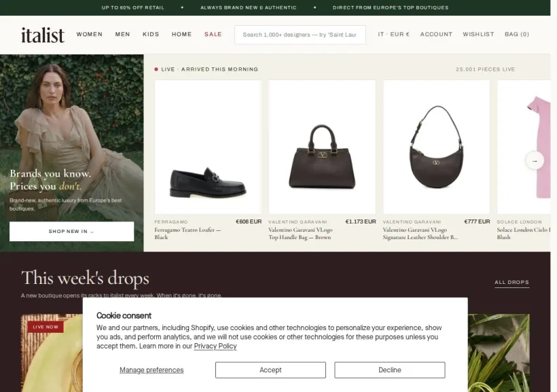
Task: Open the ALL DROPS link
Action: [x=512, y=283]
